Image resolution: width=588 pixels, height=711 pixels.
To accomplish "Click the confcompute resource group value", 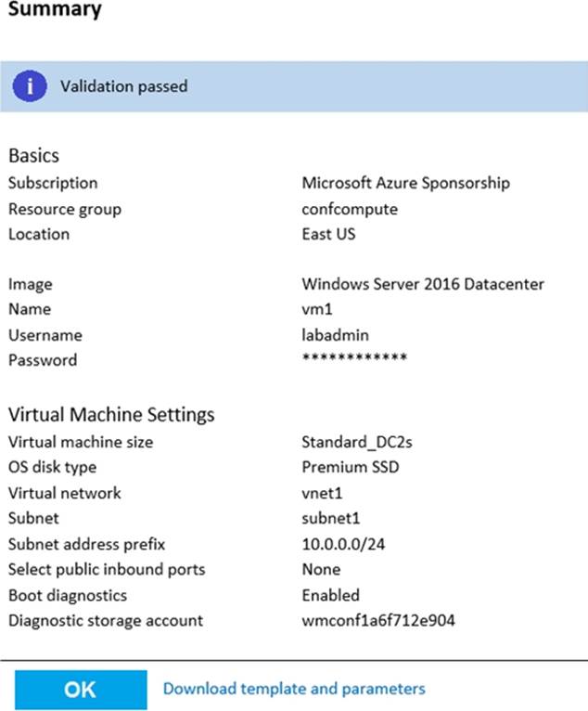I will click(x=350, y=209).
